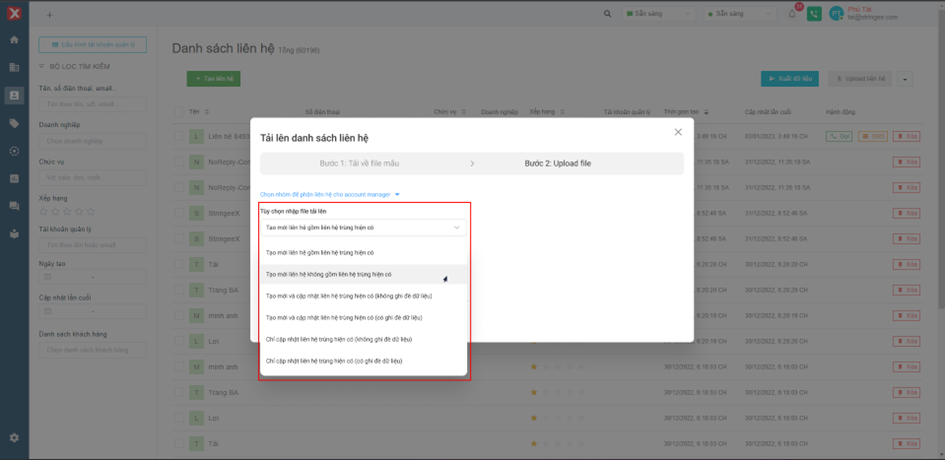The width and height of the screenshot is (945, 460).
Task: Click the green phone dialer icon
Action: point(814,14)
